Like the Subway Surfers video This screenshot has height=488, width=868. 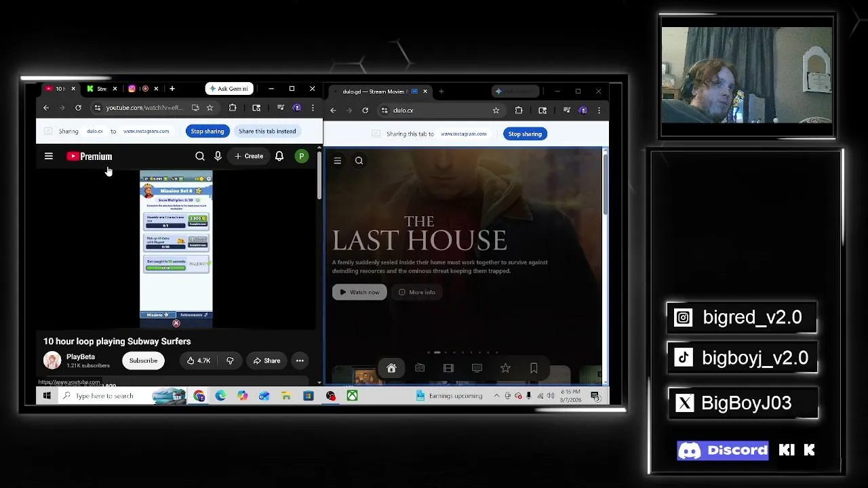tap(199, 361)
